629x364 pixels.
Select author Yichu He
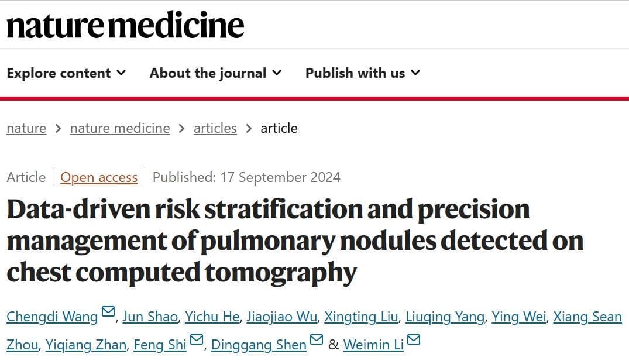tap(212, 317)
